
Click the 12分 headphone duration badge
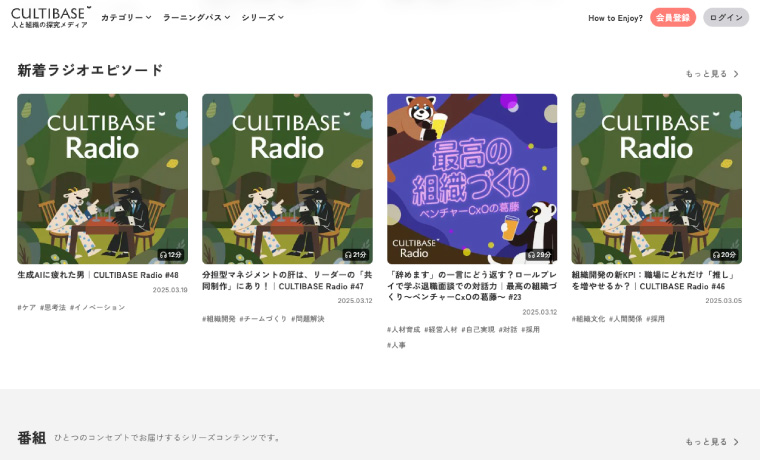click(171, 254)
